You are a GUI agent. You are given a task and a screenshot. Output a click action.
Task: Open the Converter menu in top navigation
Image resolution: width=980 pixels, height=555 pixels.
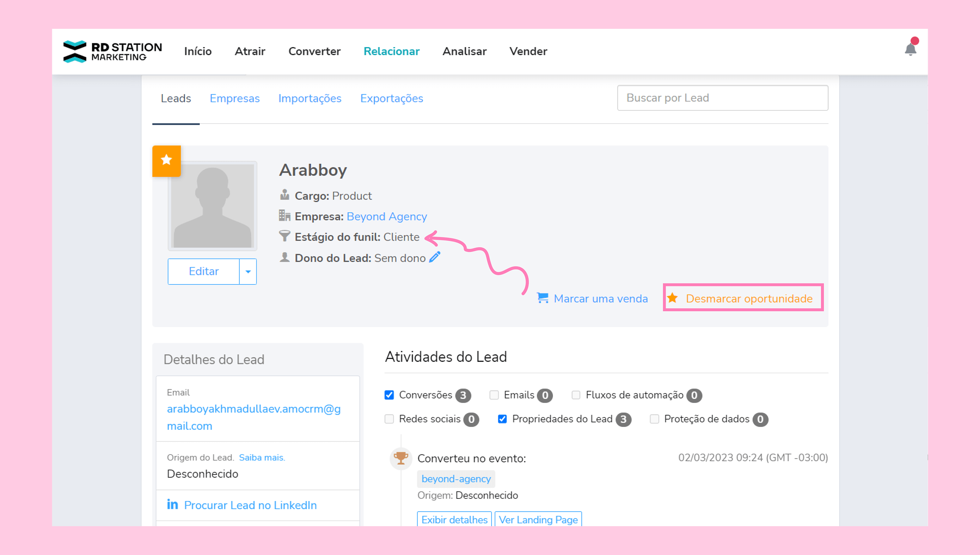(x=314, y=51)
